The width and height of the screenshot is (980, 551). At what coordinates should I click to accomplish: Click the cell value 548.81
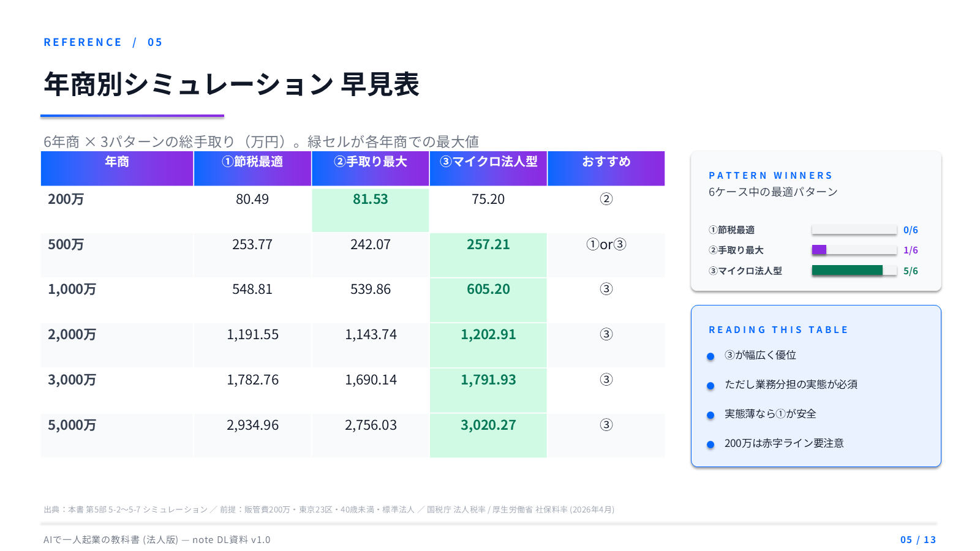[x=252, y=290]
